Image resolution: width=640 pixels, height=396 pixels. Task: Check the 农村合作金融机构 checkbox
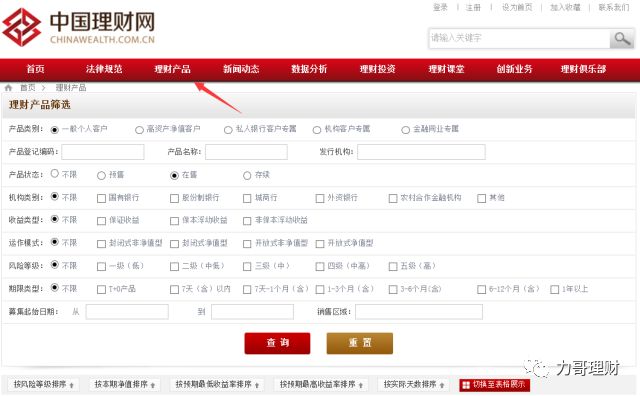tap(393, 198)
